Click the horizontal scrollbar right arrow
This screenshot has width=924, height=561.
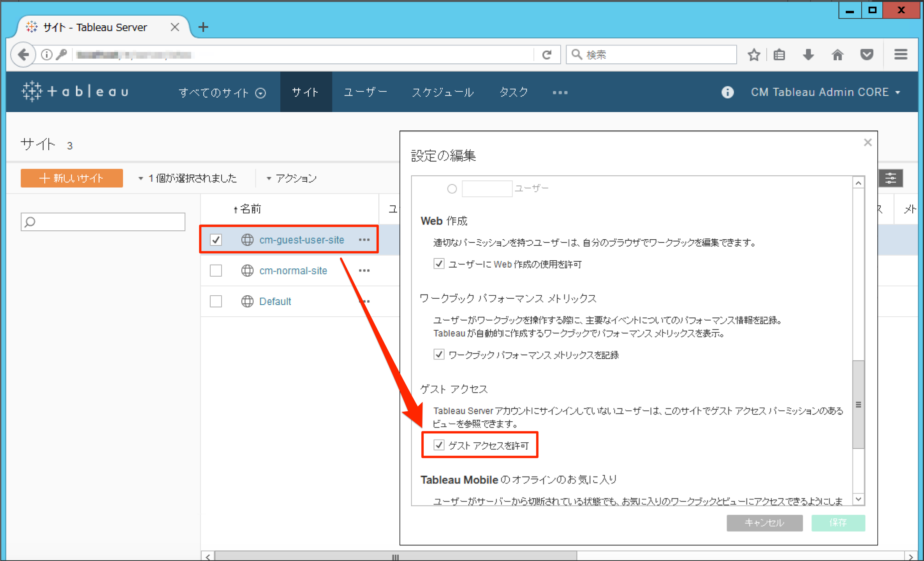pos(911,556)
